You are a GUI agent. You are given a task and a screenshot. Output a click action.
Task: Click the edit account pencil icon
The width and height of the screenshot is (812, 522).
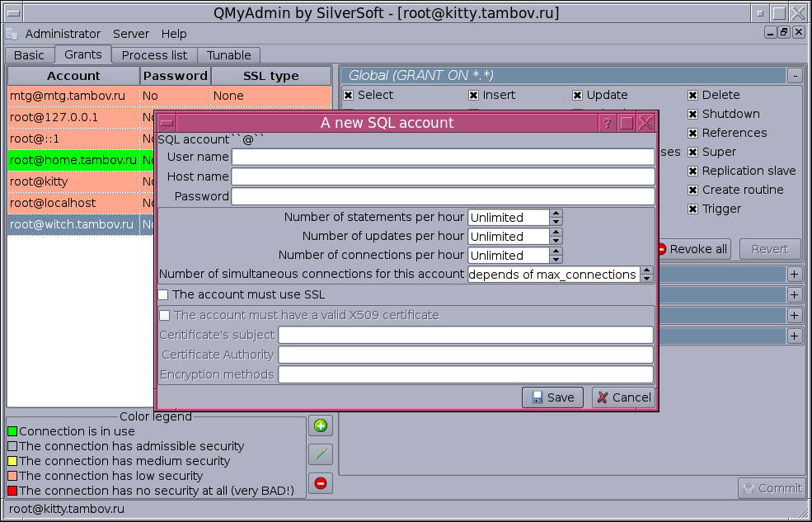point(321,454)
